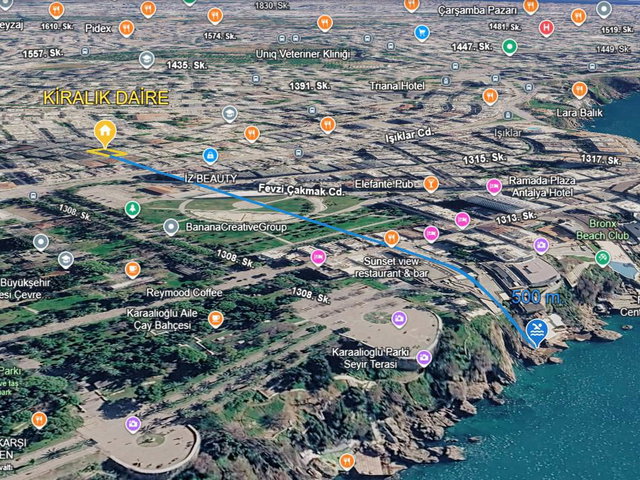
Task: Open the Ramada Plaza Antalya Hotel label
Action: coord(542,187)
